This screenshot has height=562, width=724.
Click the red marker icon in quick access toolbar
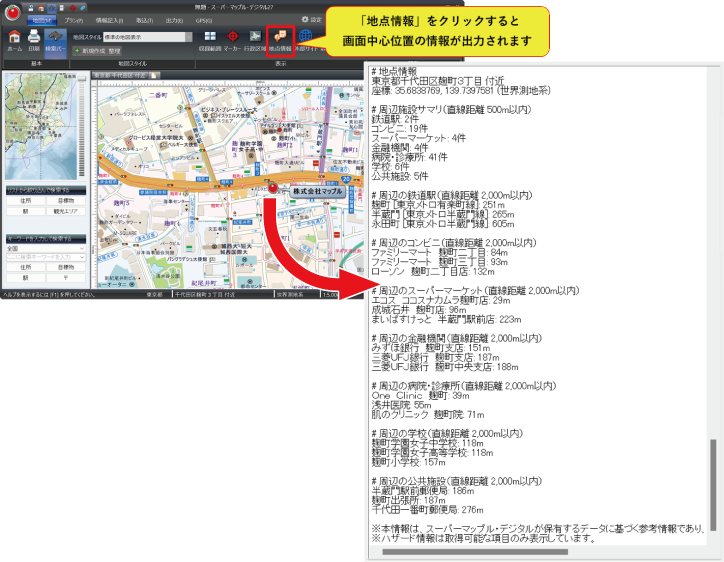72,8
